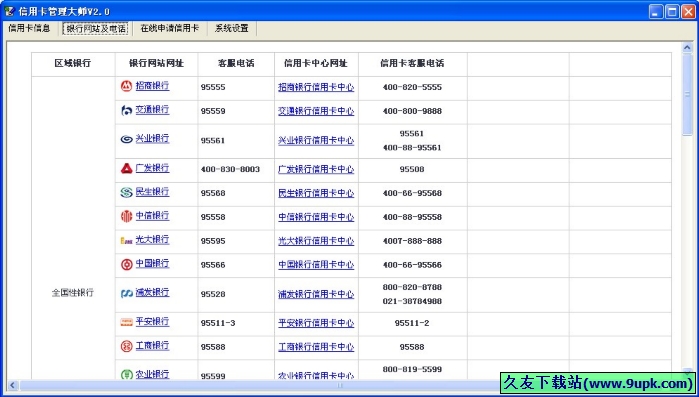Viewport: 699px width, 397px height.
Task: Open the 招商银行 website link
Action: pos(152,86)
